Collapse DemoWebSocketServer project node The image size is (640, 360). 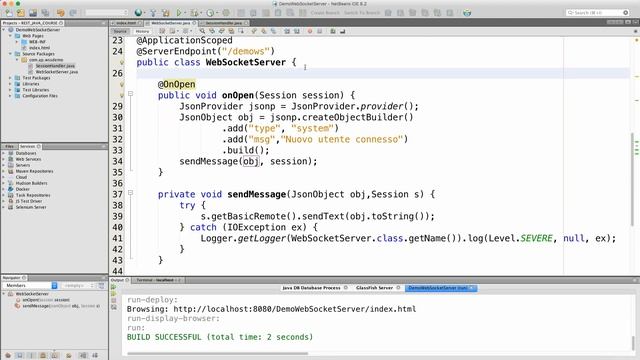(4, 30)
